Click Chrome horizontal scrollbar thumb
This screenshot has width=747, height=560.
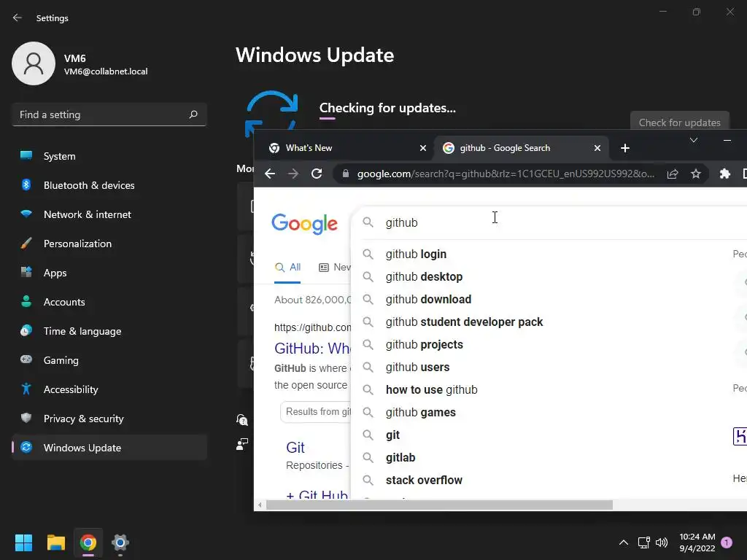(x=439, y=505)
